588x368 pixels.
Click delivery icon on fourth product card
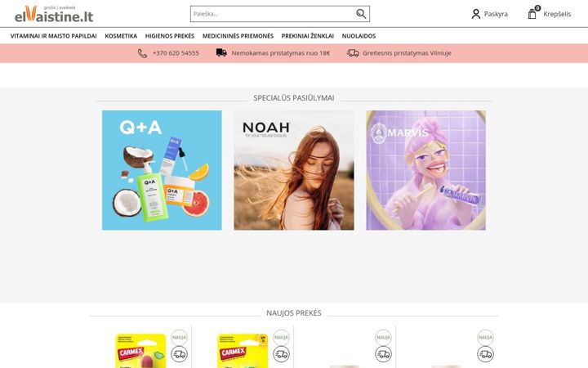485,354
